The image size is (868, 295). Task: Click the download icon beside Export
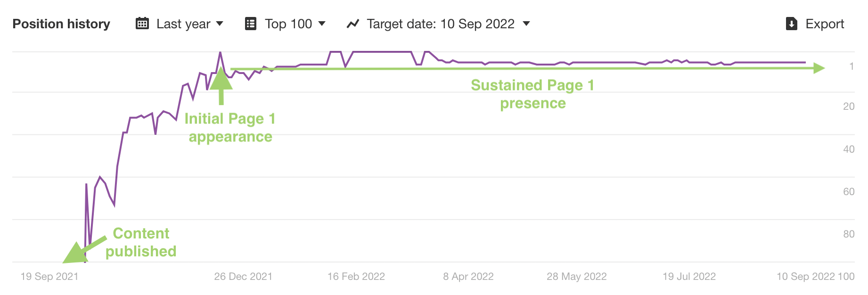792,24
